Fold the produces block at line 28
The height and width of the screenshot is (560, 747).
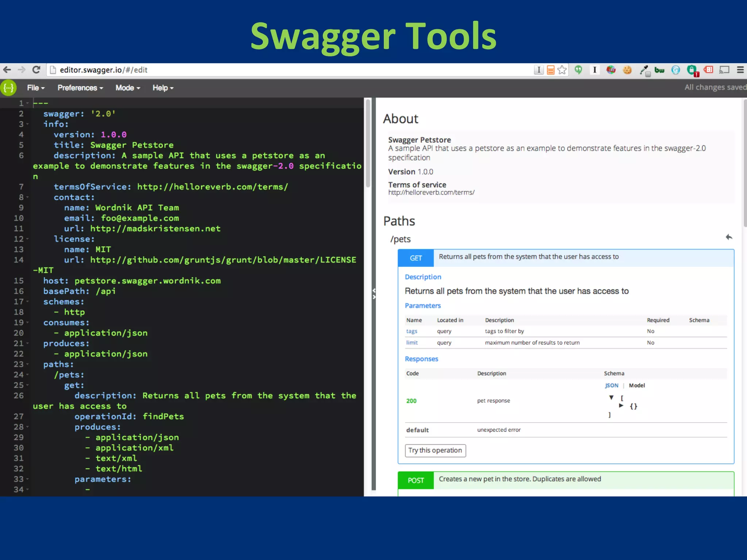tap(28, 427)
